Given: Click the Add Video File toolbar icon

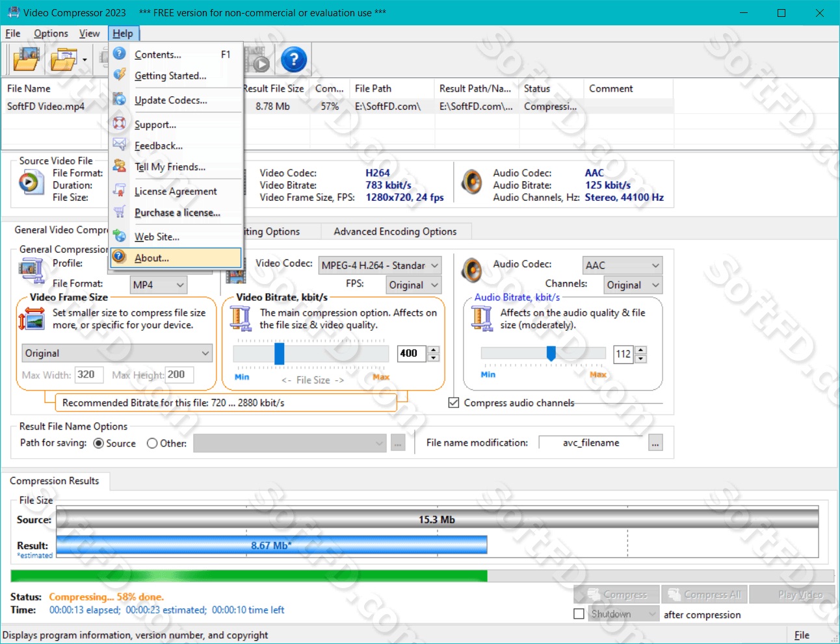Looking at the screenshot, I should pyautogui.click(x=26, y=60).
